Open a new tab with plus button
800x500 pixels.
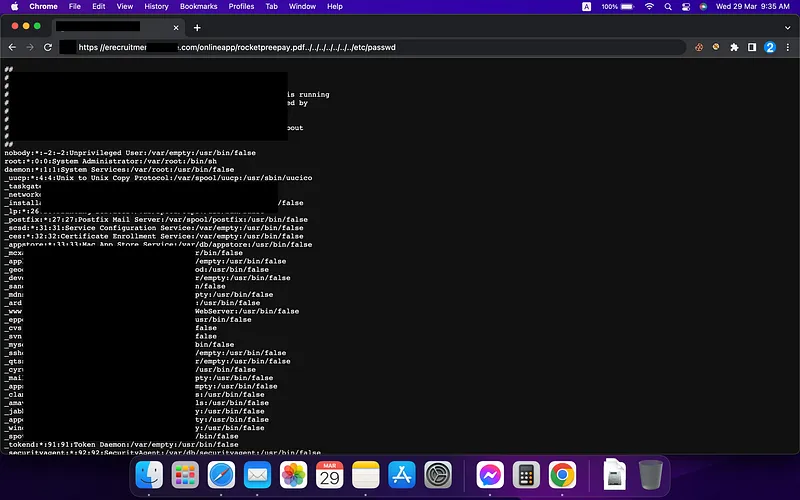tap(197, 28)
